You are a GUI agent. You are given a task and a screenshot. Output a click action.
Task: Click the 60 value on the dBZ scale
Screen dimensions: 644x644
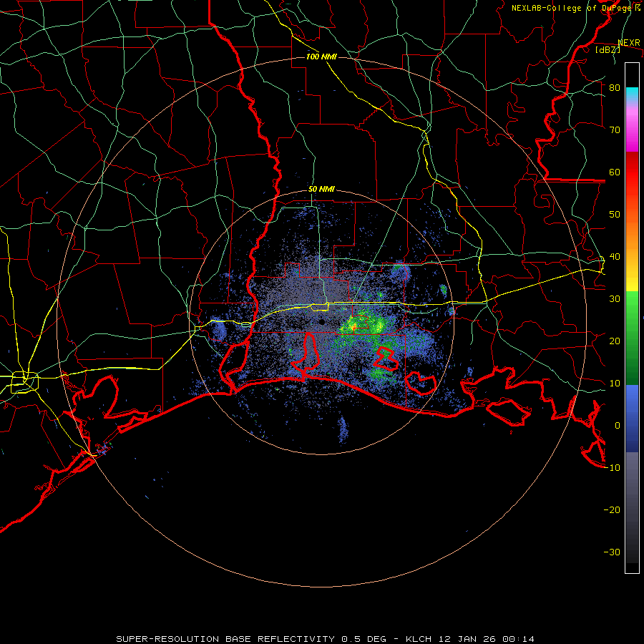point(615,172)
